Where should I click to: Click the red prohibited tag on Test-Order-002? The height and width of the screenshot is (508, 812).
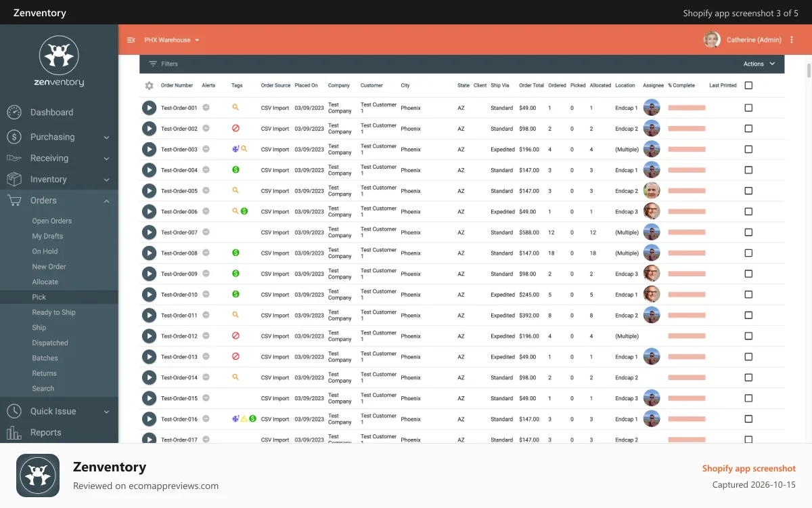pos(235,128)
